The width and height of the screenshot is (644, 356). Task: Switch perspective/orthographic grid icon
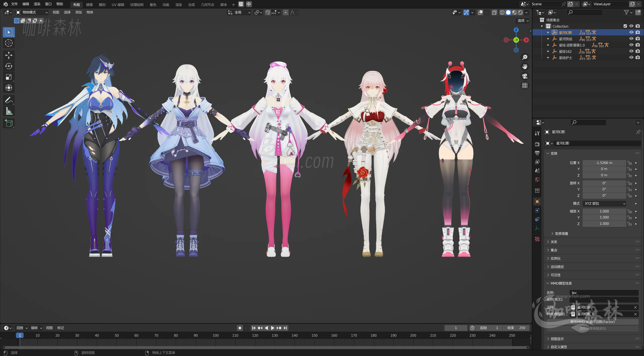[x=525, y=86]
